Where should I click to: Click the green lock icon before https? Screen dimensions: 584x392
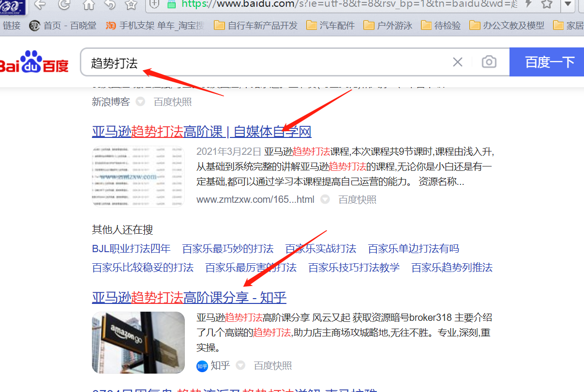point(171,4)
